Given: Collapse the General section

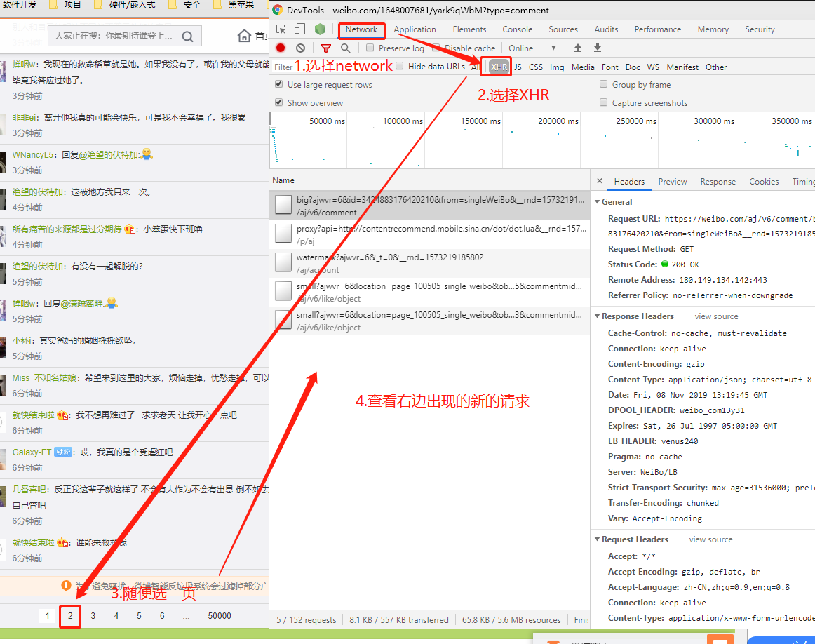Looking at the screenshot, I should pos(598,201).
